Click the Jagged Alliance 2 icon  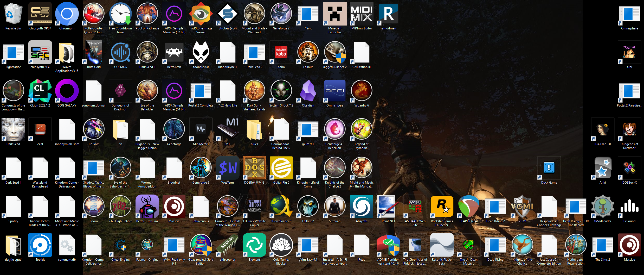(335, 52)
